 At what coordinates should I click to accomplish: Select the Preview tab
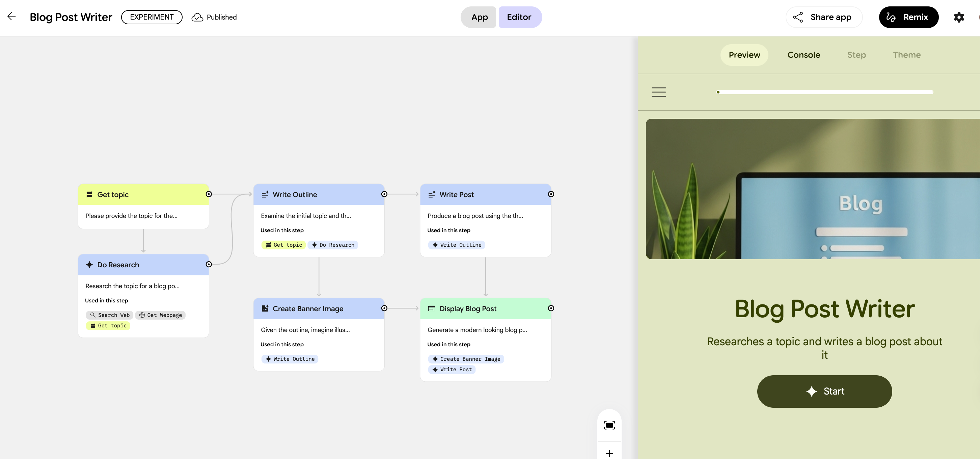click(x=744, y=55)
